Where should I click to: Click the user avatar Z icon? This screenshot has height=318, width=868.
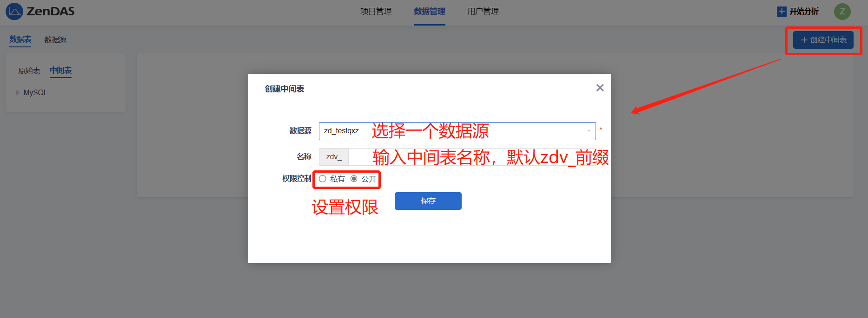point(842,12)
